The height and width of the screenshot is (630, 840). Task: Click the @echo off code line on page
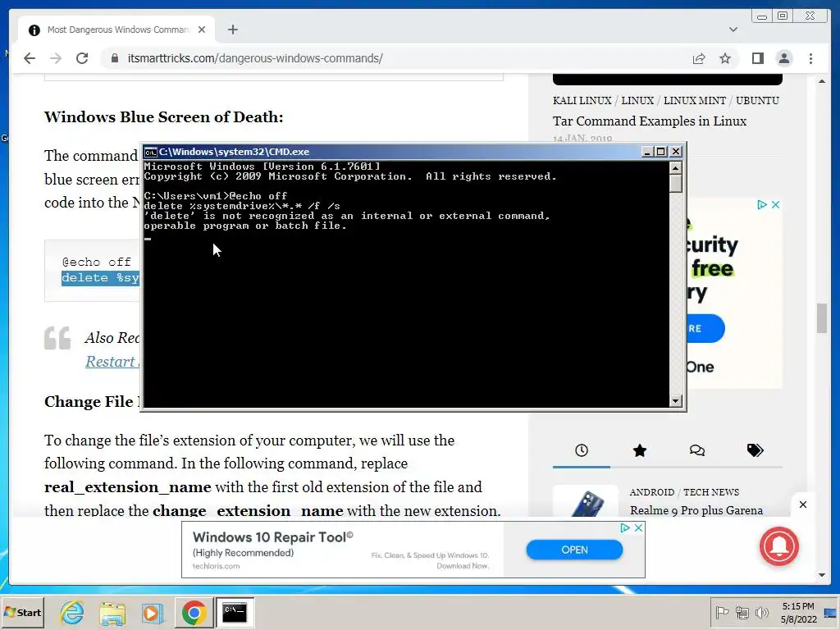point(97,262)
